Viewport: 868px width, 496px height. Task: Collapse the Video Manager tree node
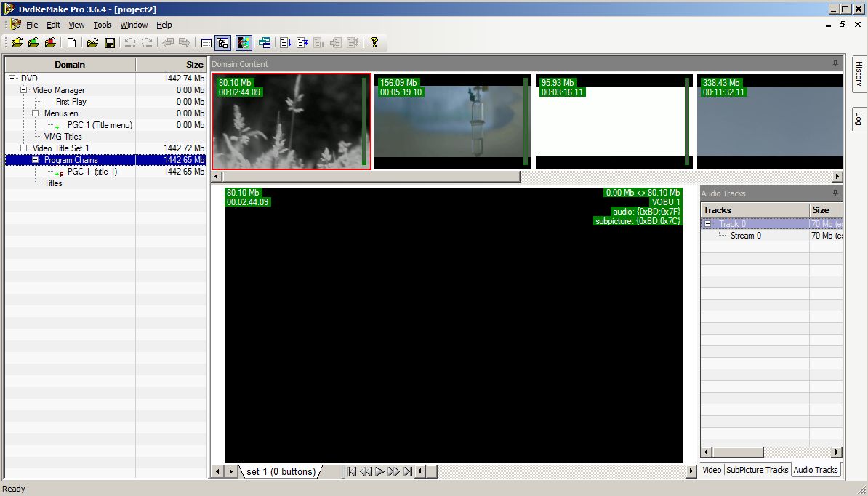24,90
